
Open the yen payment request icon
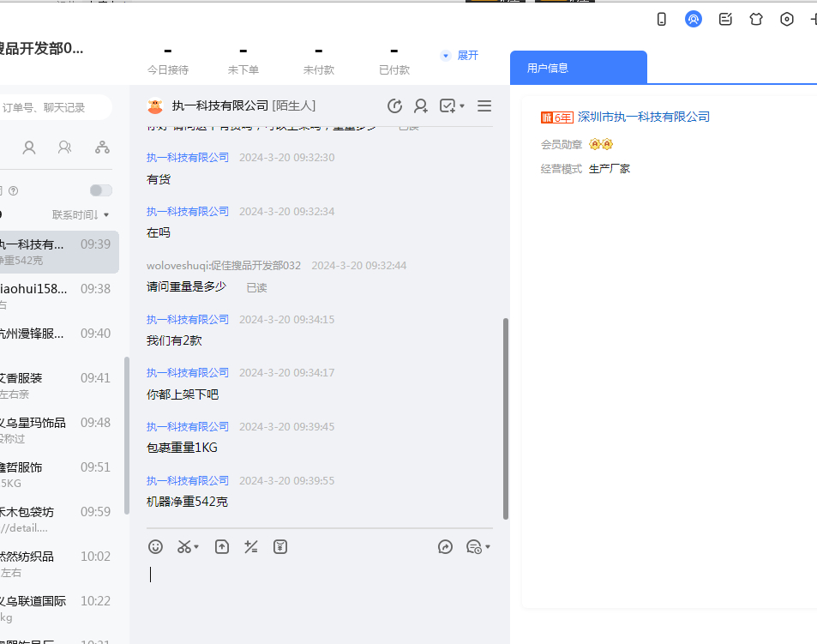(279, 546)
